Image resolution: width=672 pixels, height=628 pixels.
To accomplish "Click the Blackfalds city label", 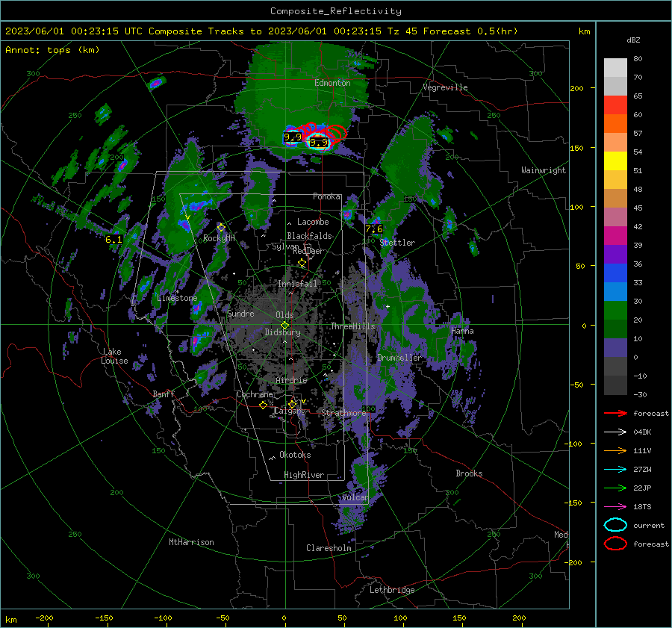I will tap(309, 236).
